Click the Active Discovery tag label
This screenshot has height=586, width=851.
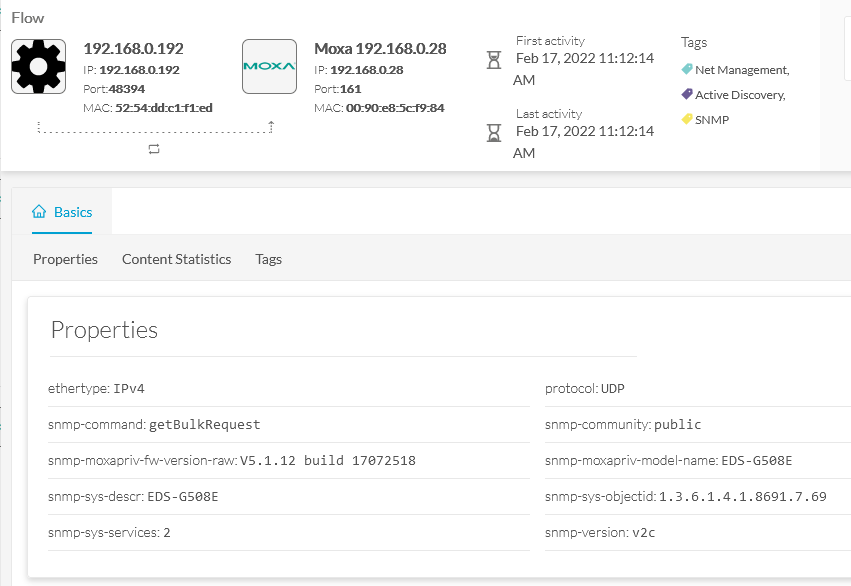click(740, 95)
